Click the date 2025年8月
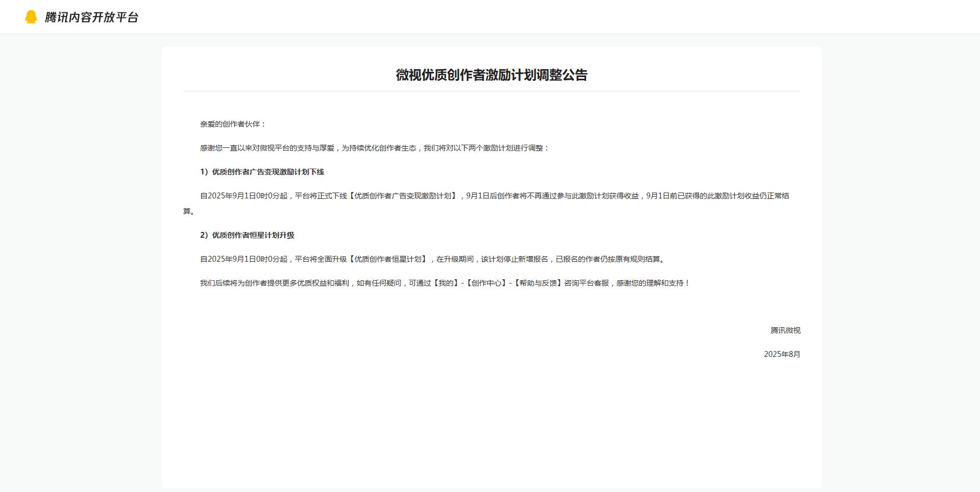Screen dimensions: 980x492 tap(782, 354)
